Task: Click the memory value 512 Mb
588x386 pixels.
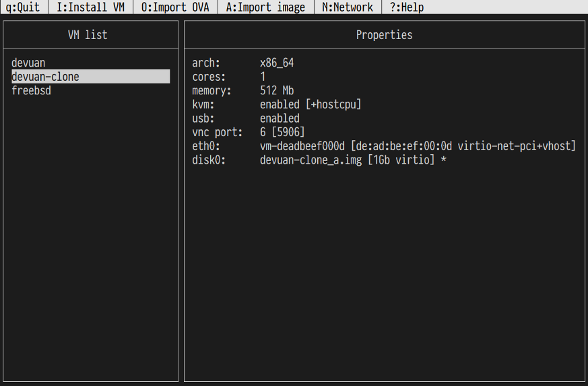Action: 277,90
